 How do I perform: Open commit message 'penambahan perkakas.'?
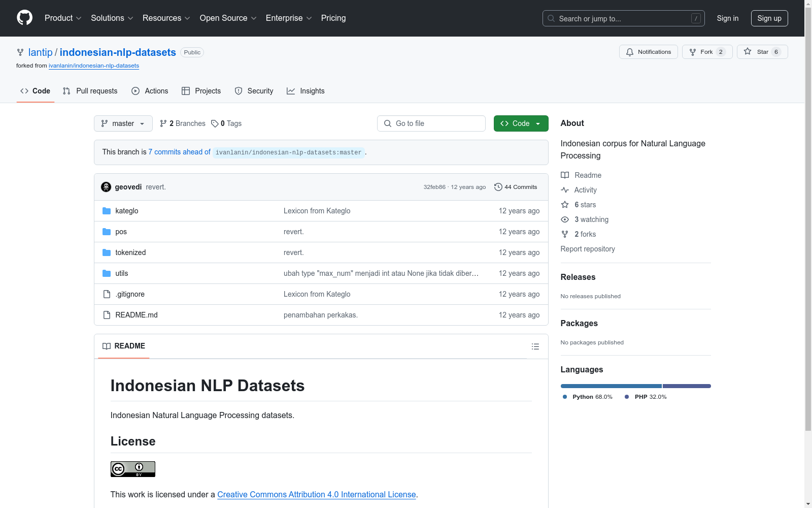(x=321, y=315)
